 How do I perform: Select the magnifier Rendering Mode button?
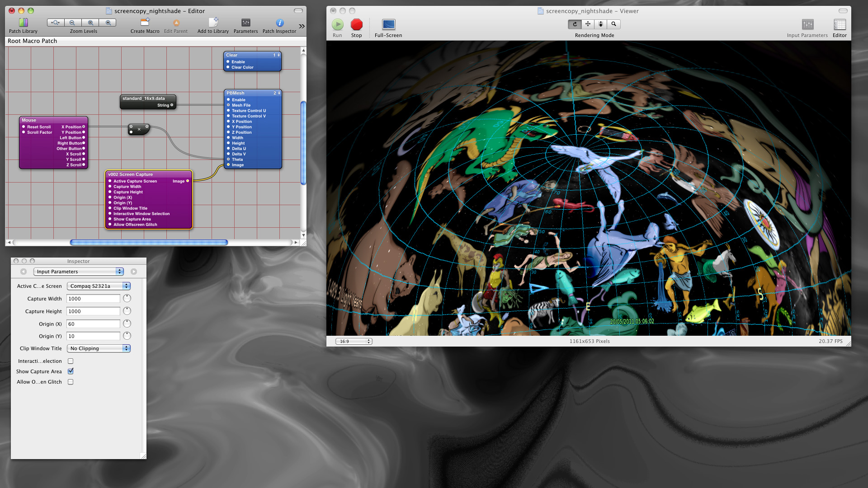pyautogui.click(x=614, y=24)
